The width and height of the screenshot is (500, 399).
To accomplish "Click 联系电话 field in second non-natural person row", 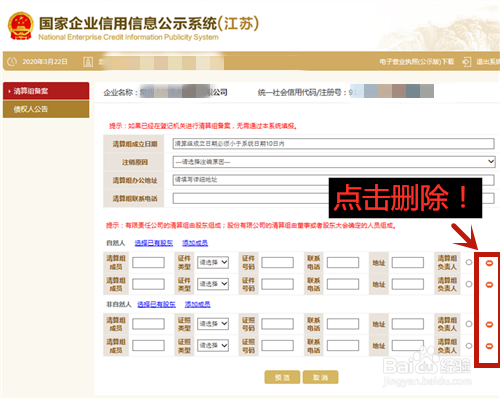I will click(x=343, y=346).
